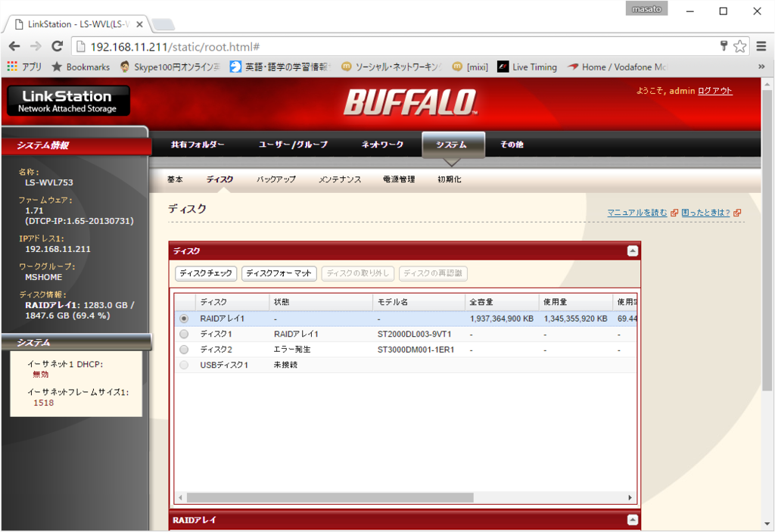Open the Apps grid shortcut

[24, 67]
